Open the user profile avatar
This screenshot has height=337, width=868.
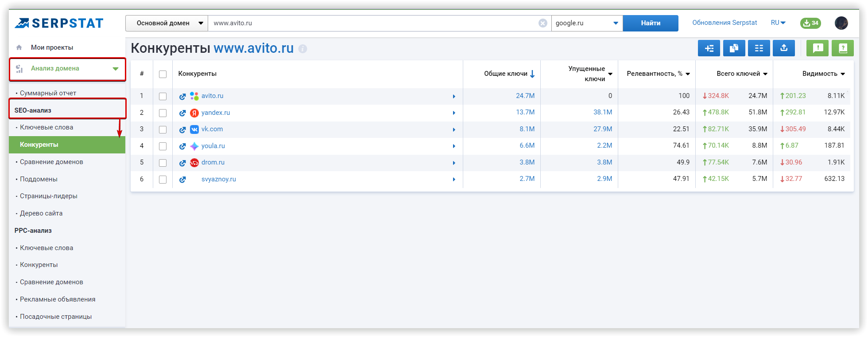point(841,23)
